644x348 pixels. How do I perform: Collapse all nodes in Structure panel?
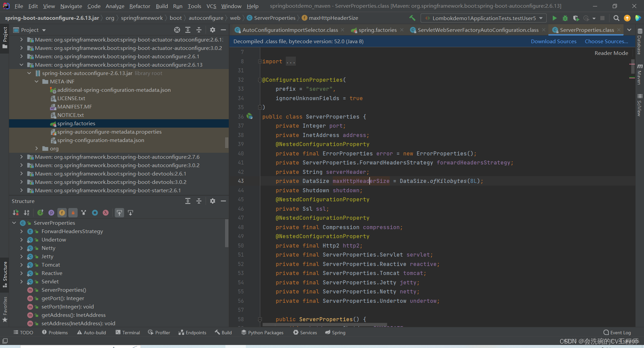tap(199, 201)
